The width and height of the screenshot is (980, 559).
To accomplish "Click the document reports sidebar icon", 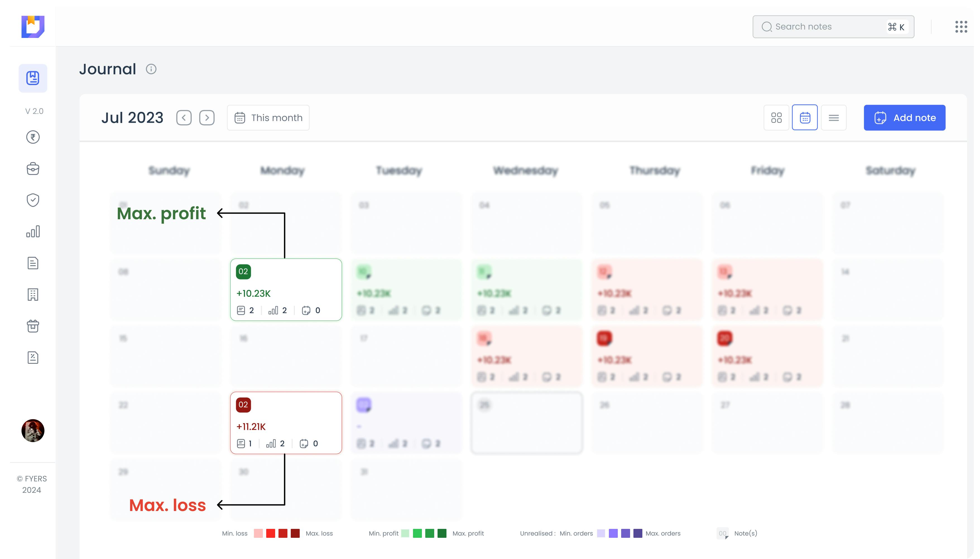I will click(x=33, y=263).
